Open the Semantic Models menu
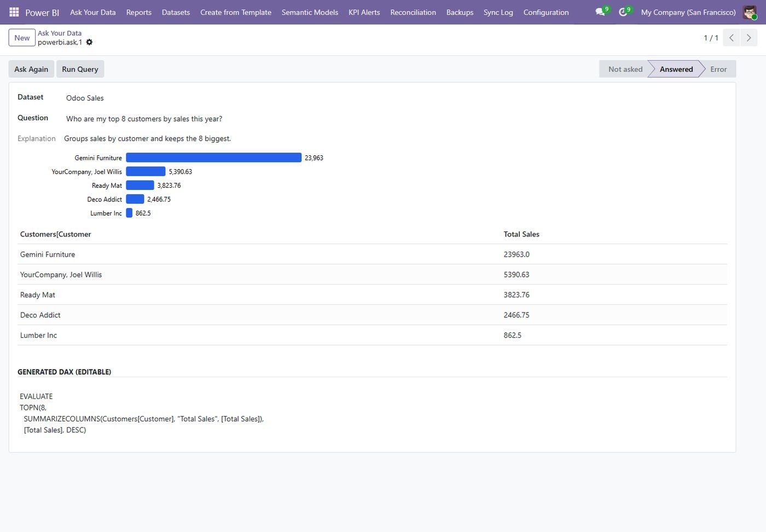This screenshot has height=532, width=766. tap(310, 12)
